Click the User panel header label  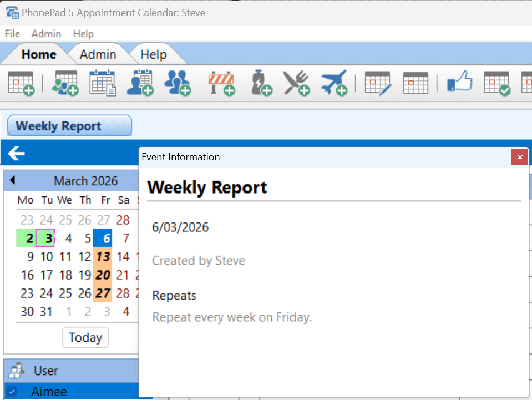click(46, 371)
